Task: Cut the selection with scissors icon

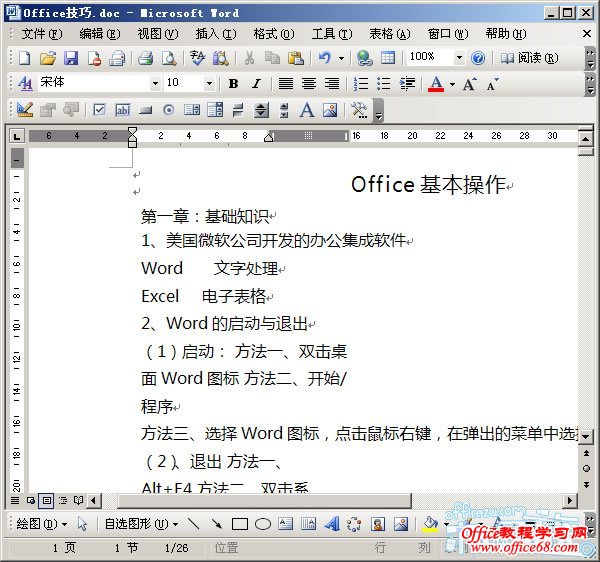Action: 249,58
